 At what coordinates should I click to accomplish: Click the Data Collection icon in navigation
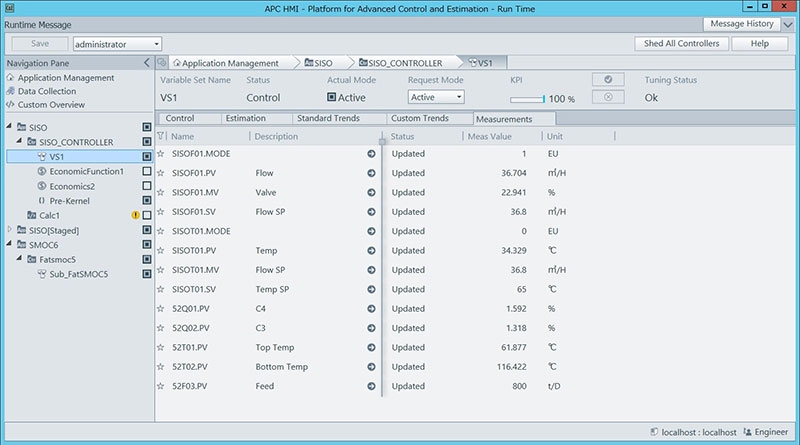[10, 91]
